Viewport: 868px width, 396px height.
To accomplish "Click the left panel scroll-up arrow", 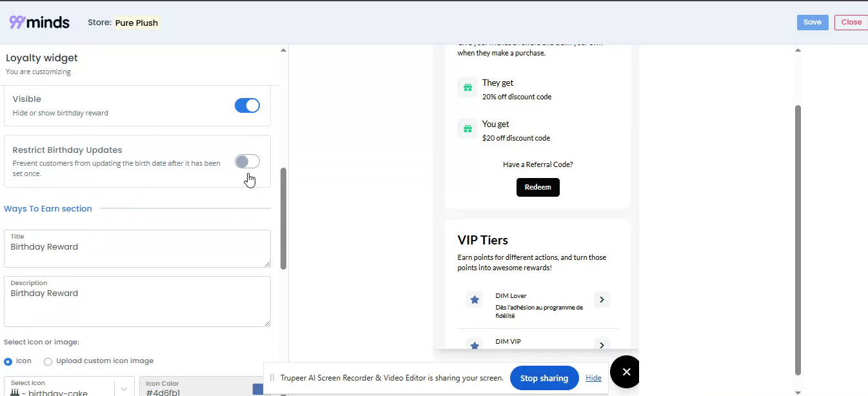I will point(283,50).
